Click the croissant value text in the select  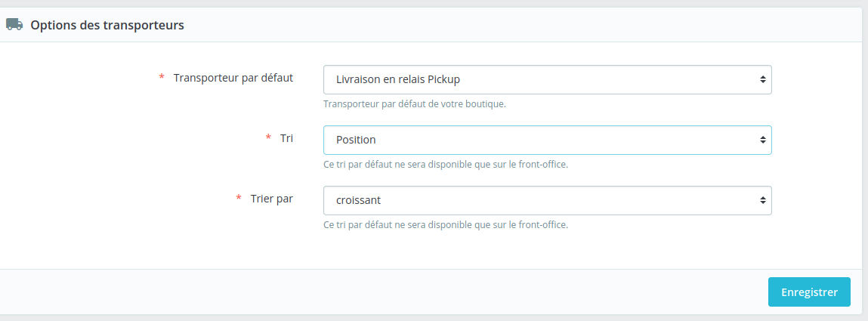pos(358,200)
